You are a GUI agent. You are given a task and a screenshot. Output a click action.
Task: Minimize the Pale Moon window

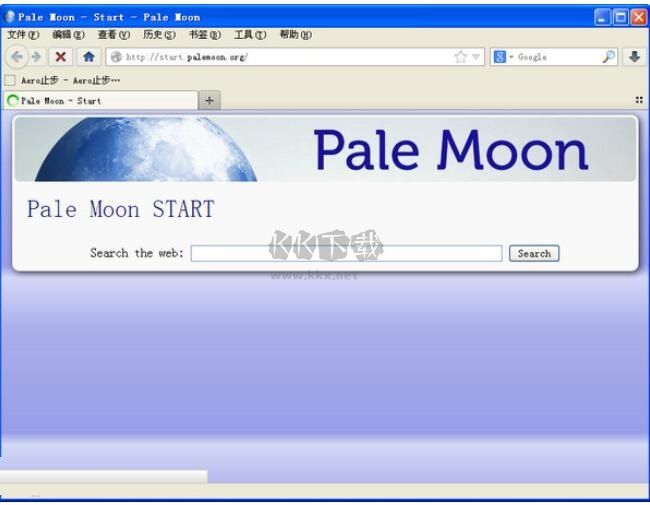point(602,17)
